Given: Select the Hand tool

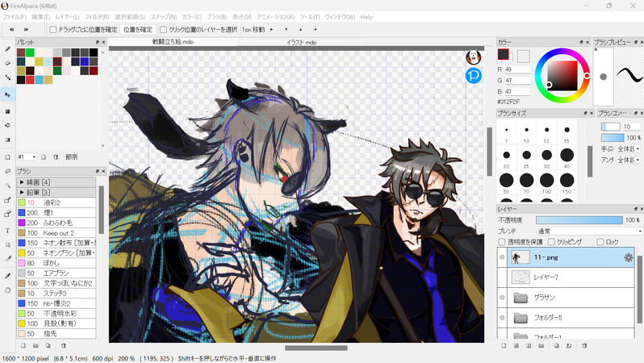Looking at the screenshot, I should [x=7, y=290].
